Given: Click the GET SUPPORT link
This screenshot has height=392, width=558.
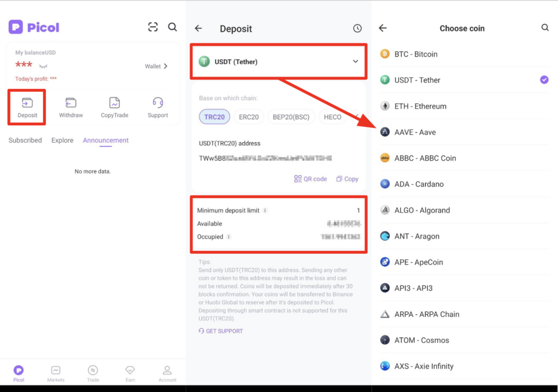Looking at the screenshot, I should tap(221, 331).
